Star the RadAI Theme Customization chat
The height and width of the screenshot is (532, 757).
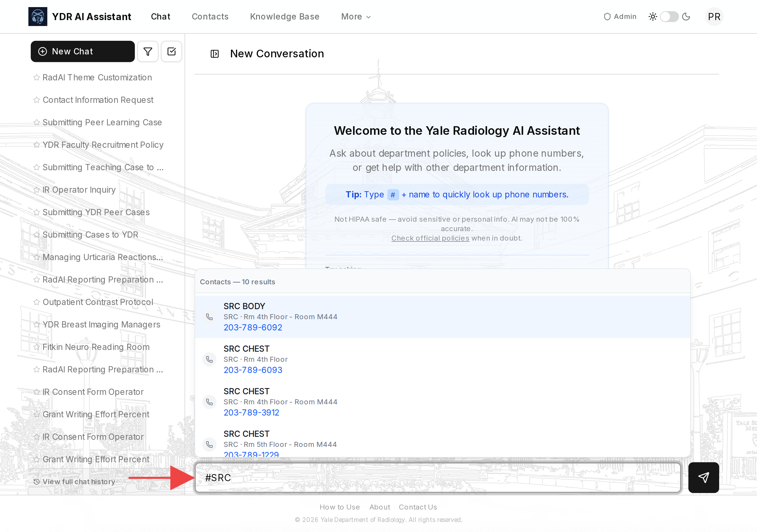pos(37,77)
